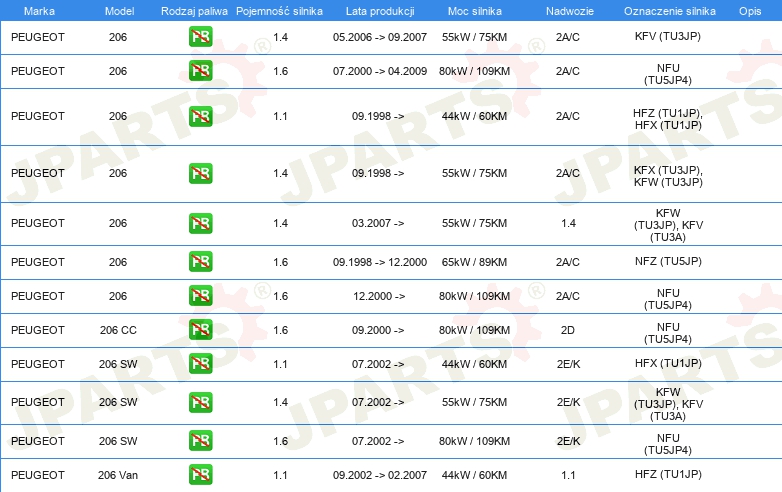Screen dimensions: 782x492
Task: Click the 206 SW model cell with 1.1 engine
Action: (x=118, y=364)
